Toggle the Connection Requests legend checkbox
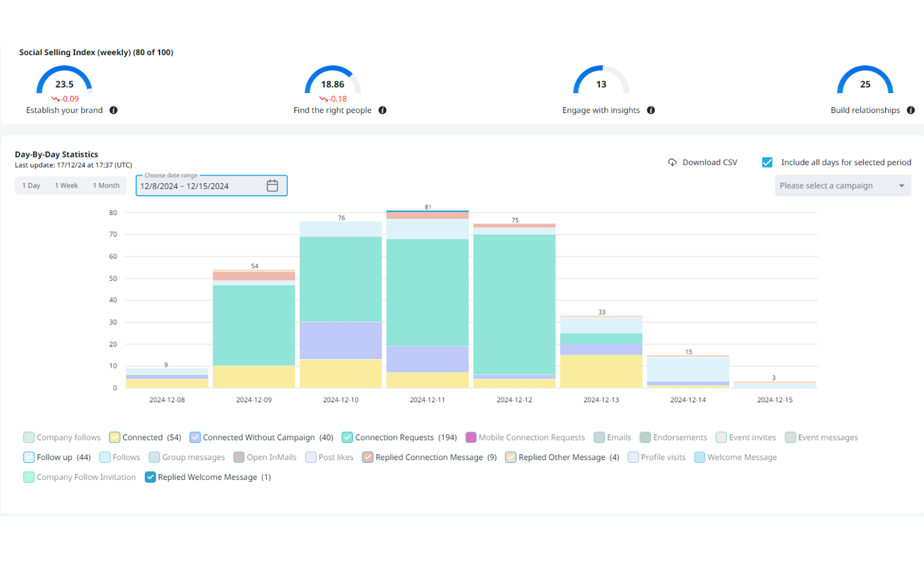 pyautogui.click(x=348, y=438)
